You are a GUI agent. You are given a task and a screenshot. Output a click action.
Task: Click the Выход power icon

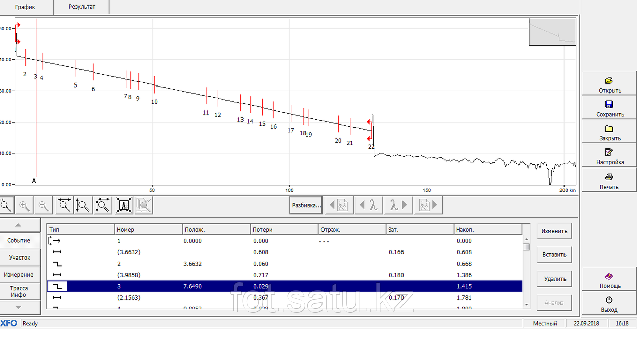[x=609, y=300]
